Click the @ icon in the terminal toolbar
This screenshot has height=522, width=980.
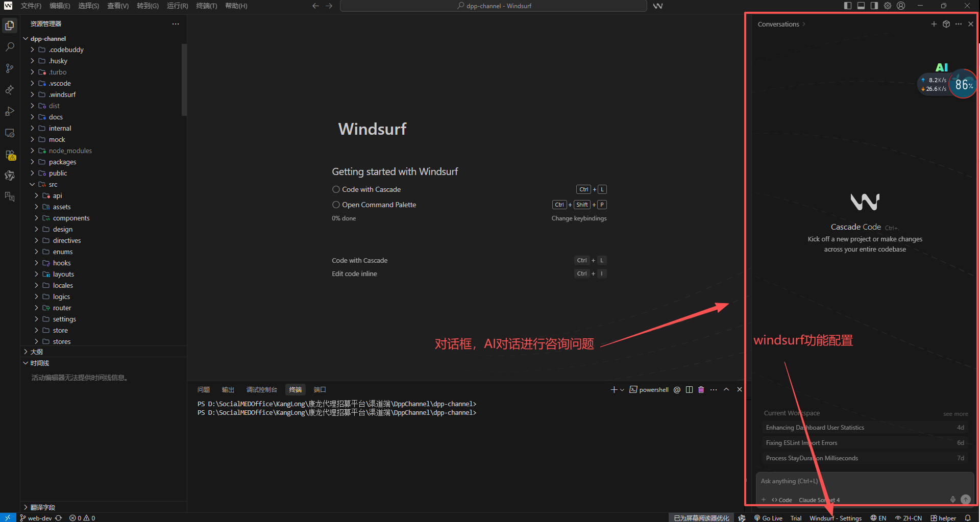(677, 390)
